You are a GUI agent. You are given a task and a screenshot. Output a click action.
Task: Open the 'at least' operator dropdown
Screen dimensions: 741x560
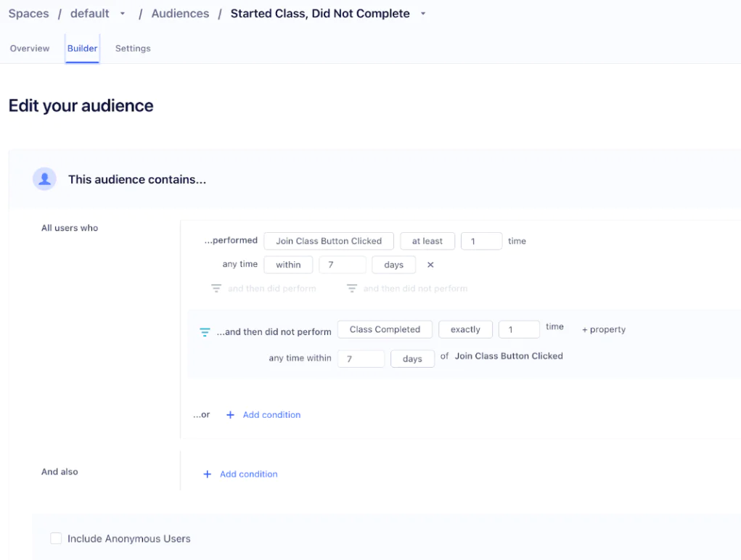(427, 241)
